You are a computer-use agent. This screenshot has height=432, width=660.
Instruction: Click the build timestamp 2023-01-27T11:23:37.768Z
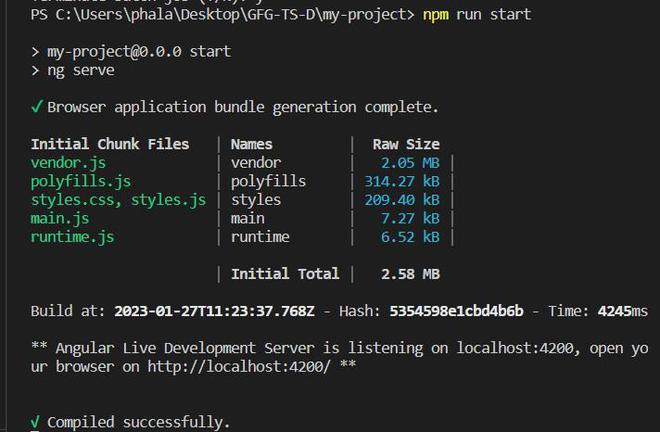point(214,311)
